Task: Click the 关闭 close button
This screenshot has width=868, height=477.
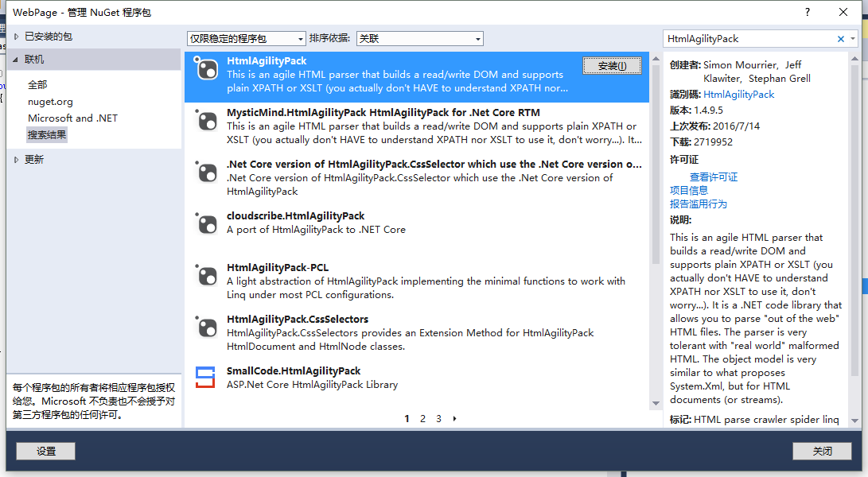Action: click(822, 451)
